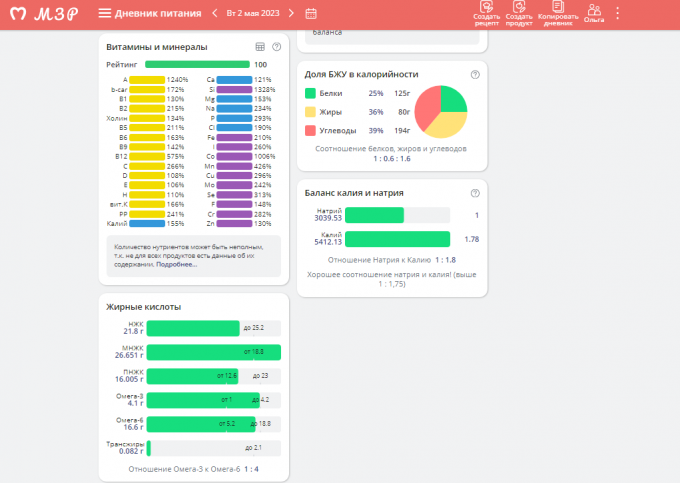
Task: Open the hamburger menu beside Дневник питания
Action: pyautogui.click(x=104, y=14)
